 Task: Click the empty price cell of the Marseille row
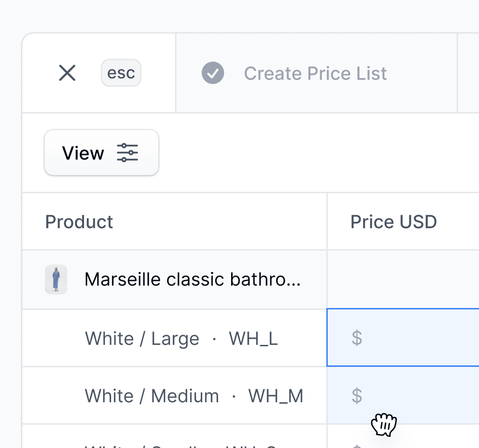coord(403,280)
